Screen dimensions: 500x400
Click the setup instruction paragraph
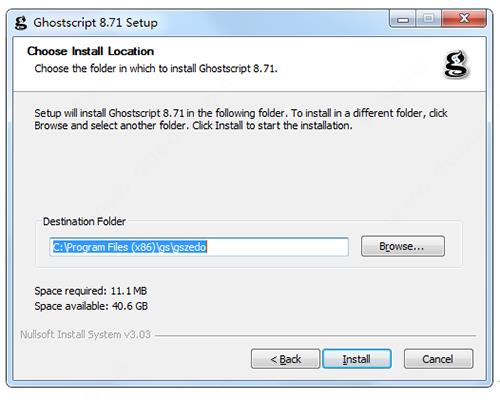click(241, 119)
